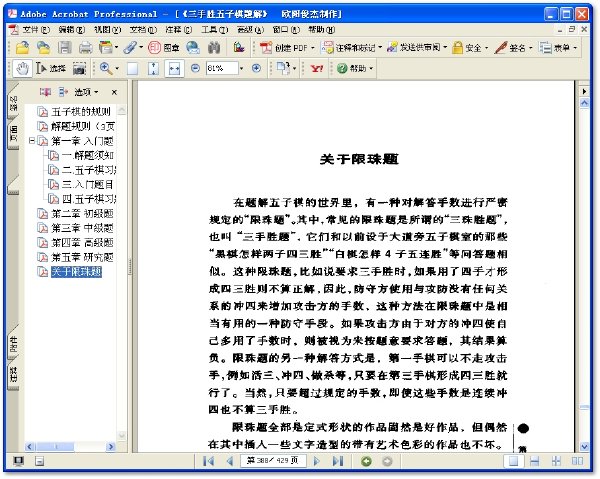Image resolution: width=600 pixels, height=479 pixels.
Task: Click the Save disk icon
Action: (x=65, y=47)
